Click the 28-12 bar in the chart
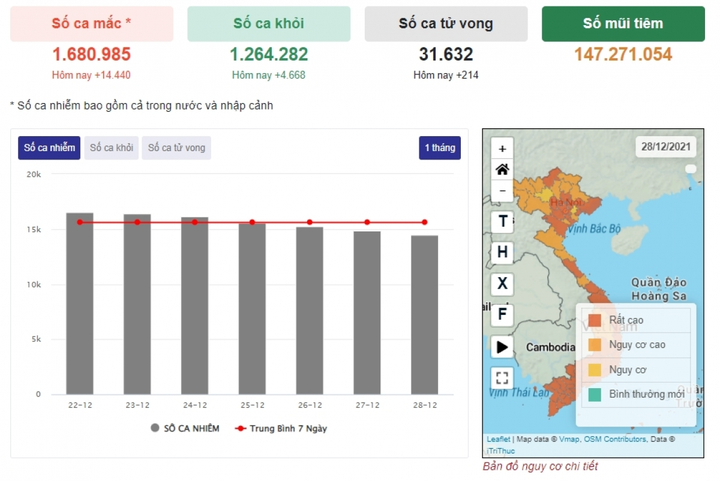This screenshot has width=720, height=481. click(424, 314)
